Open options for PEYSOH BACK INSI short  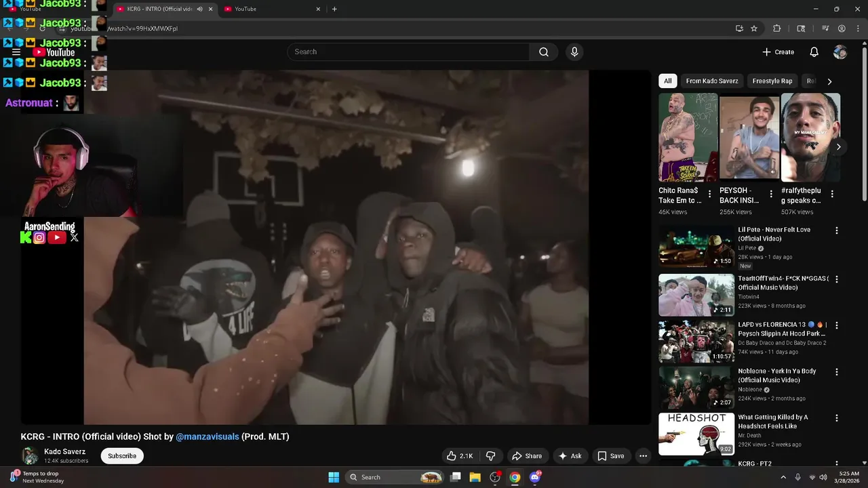point(771,194)
